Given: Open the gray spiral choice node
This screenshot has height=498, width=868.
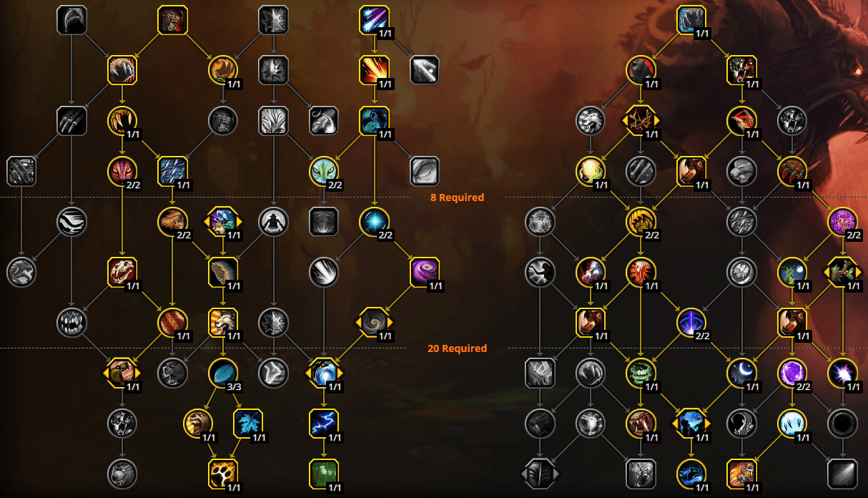Looking at the screenshot, I should click(375, 323).
